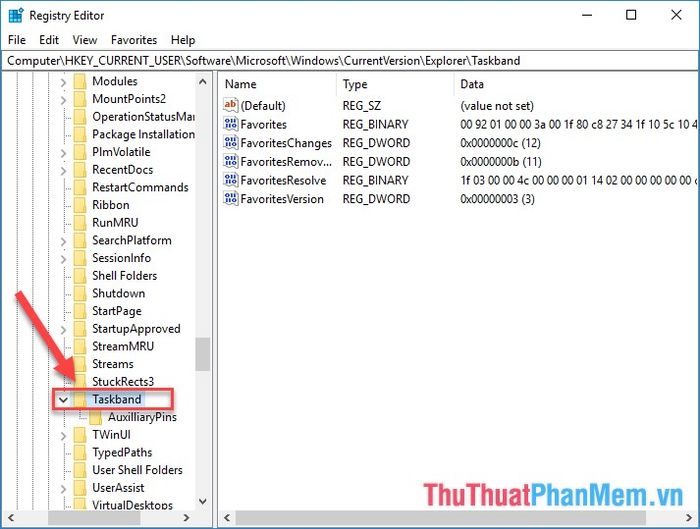
Task: Open the View menu
Action: point(85,40)
